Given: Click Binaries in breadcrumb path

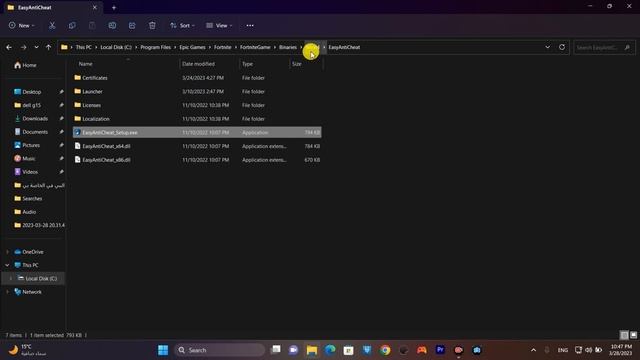Looking at the screenshot, I should [x=288, y=47].
